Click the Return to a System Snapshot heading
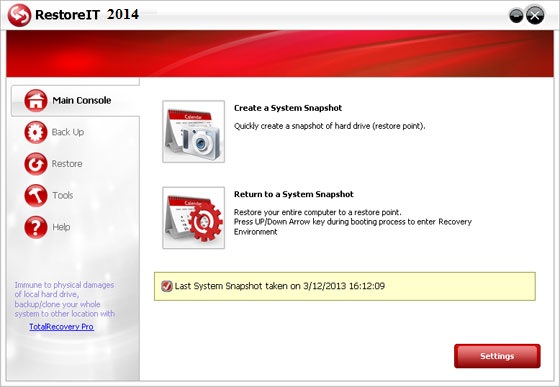 click(x=294, y=194)
